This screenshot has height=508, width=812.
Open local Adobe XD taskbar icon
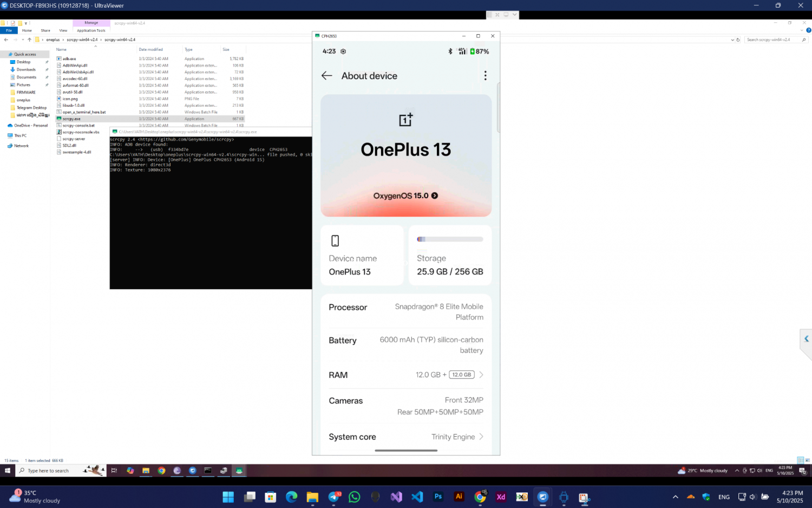[x=501, y=497]
